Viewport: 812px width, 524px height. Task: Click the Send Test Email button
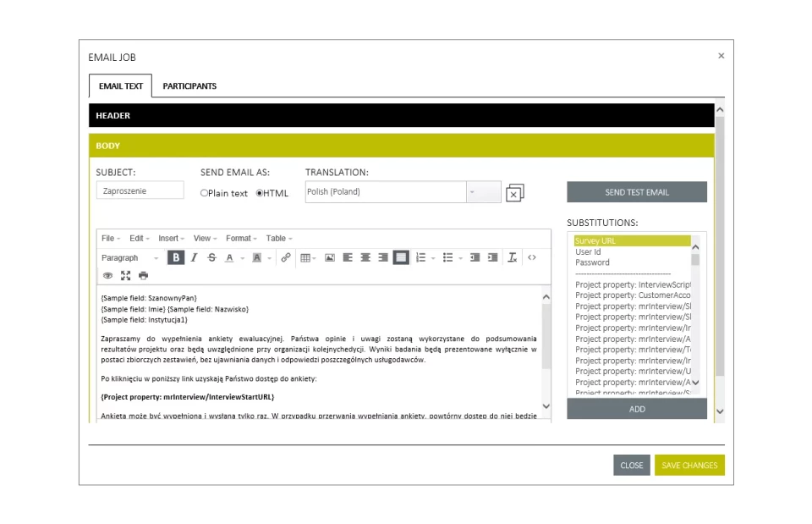tap(636, 192)
